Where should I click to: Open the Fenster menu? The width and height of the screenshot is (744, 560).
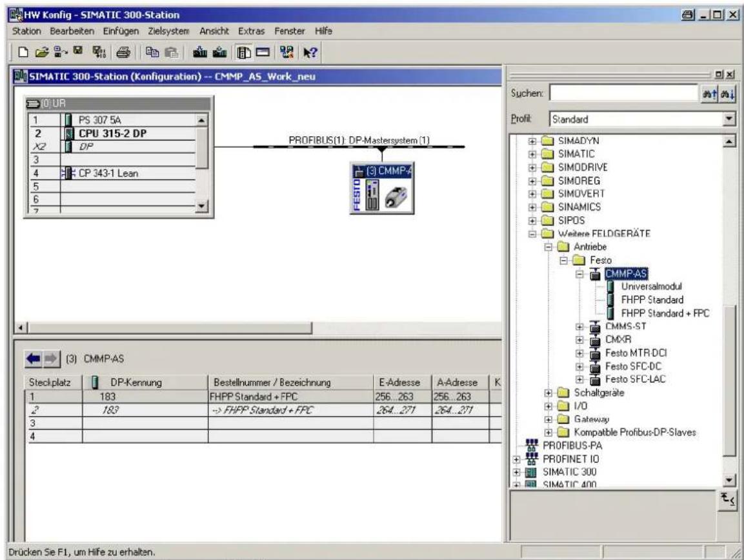(290, 32)
